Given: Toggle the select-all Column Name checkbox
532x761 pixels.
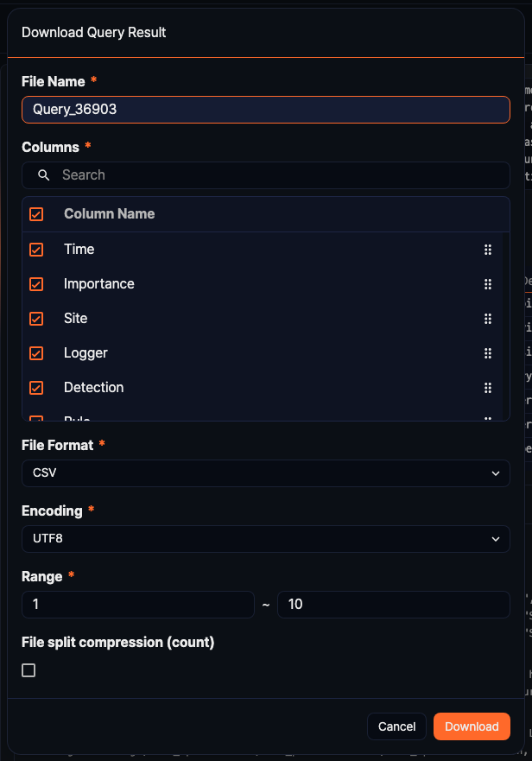Looking at the screenshot, I should [x=36, y=213].
